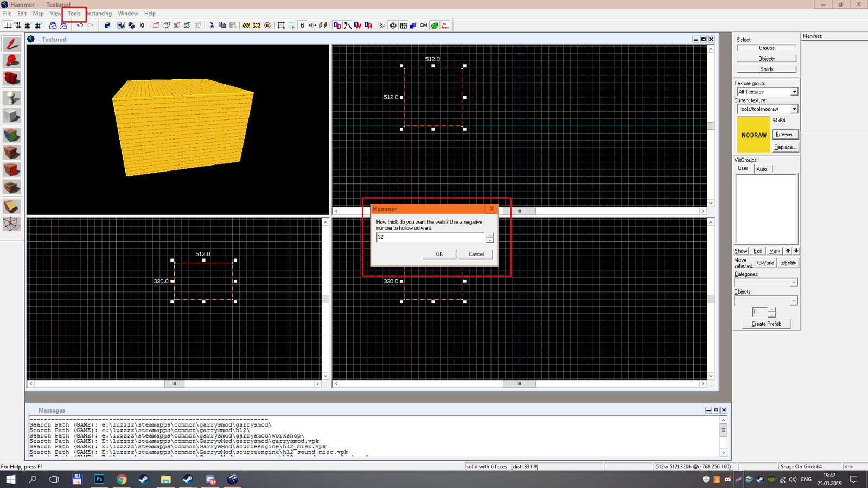
Task: Select the Vertex manipulation tool
Action: click(12, 224)
